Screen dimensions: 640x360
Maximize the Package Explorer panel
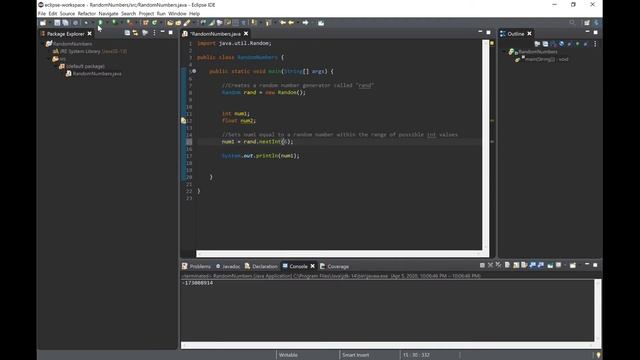pos(171,32)
